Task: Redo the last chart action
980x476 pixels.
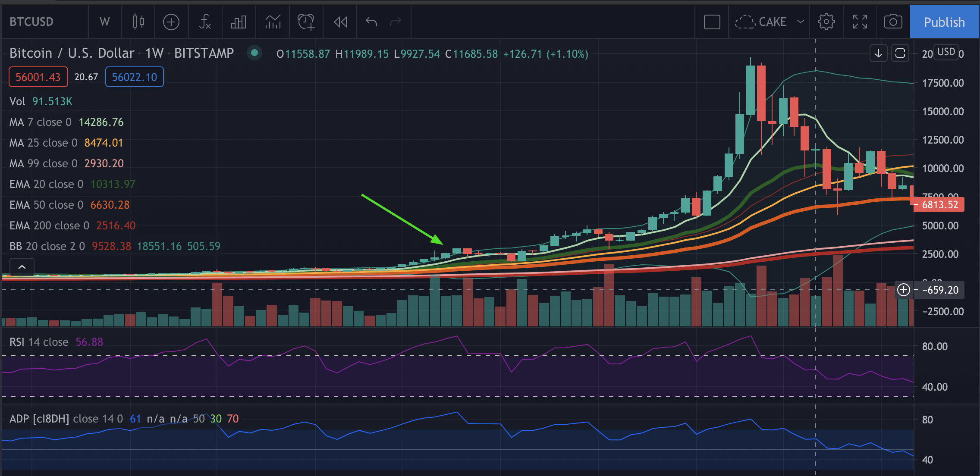Action: click(396, 22)
